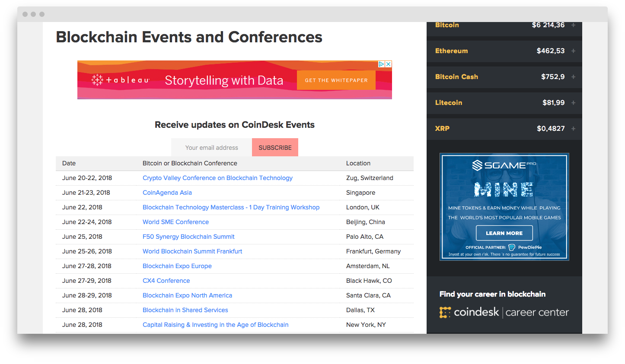Expand the Litecoin price row plus
Viewport: 625px width, 364px height.
pyautogui.click(x=574, y=103)
